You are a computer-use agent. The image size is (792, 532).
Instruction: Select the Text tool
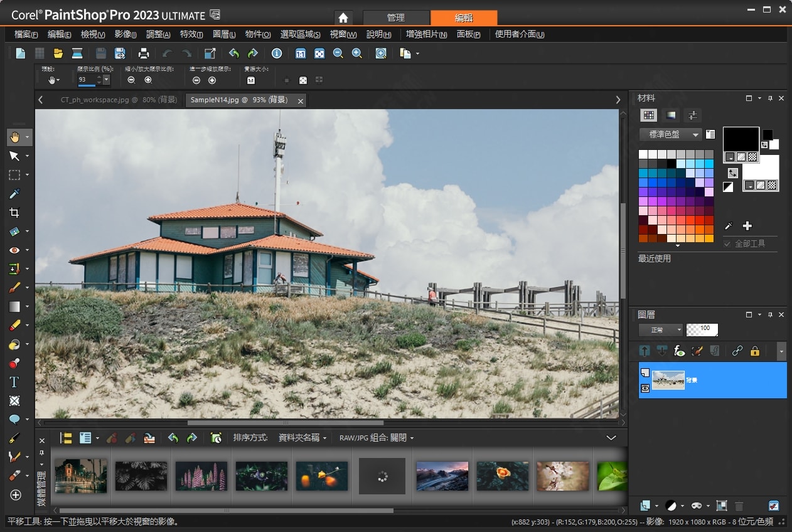(14, 382)
